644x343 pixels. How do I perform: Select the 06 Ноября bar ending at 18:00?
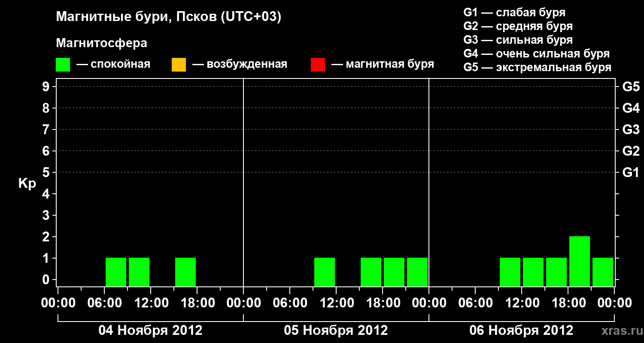point(556,272)
